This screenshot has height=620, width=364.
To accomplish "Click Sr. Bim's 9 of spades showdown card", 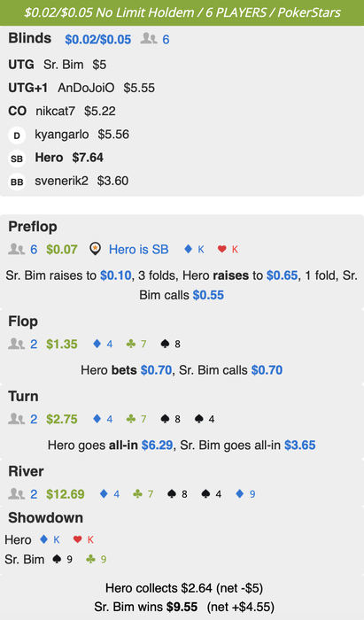I will [63, 559].
